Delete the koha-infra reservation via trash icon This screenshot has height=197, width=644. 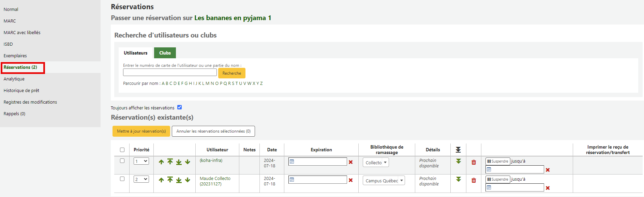click(x=474, y=162)
